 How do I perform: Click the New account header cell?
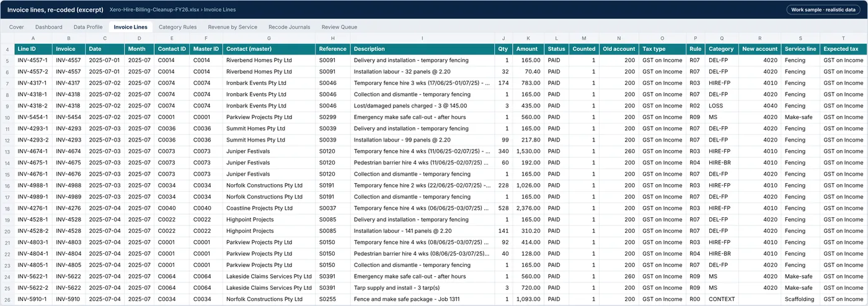(759, 49)
